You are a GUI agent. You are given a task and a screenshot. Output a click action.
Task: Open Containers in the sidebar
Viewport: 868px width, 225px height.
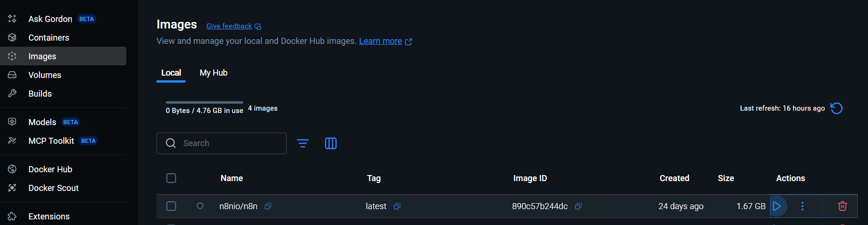(48, 38)
